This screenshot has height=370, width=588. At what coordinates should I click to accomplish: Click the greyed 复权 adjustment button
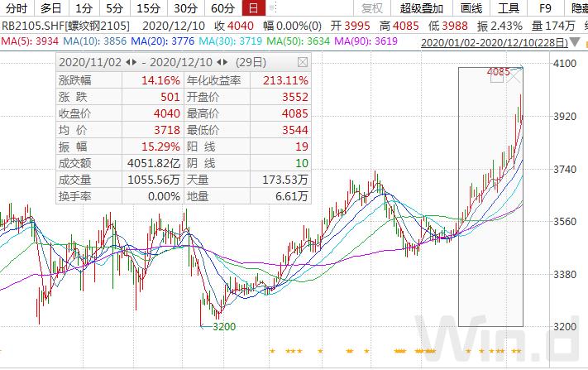click(x=372, y=8)
